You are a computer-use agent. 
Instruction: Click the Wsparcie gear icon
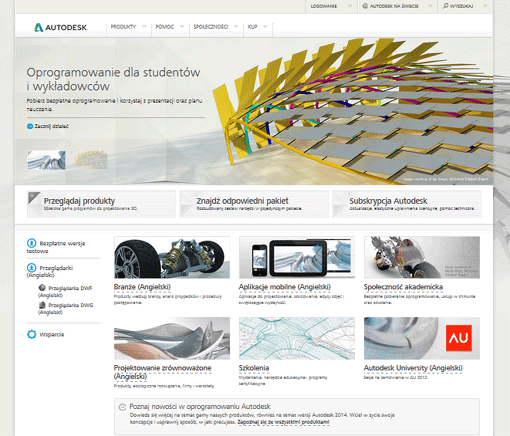point(32,334)
